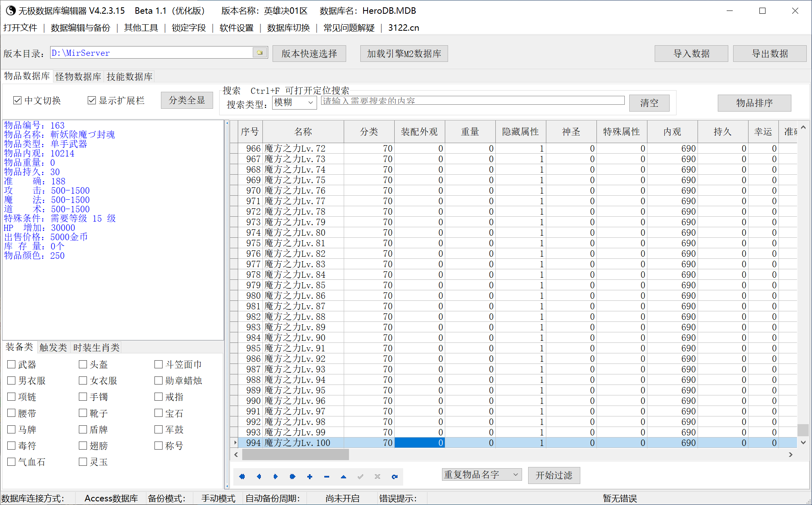Open the 重复物品名字 filter dropdown

[x=482, y=475]
